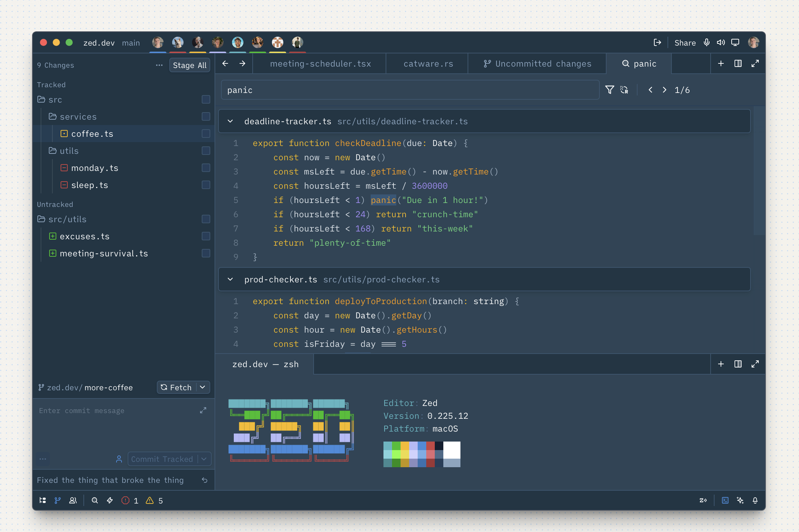The width and height of the screenshot is (799, 532).
Task: Toggle speaker audio in title bar
Action: 721,43
